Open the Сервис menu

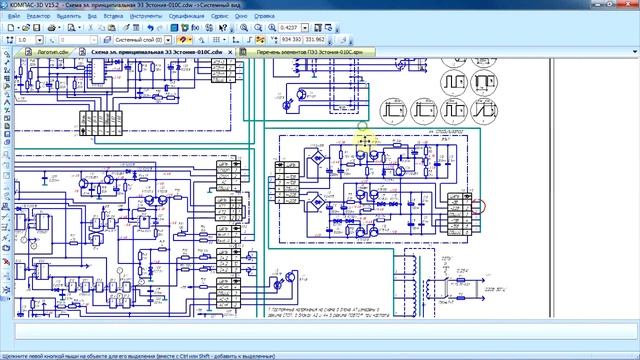219,16
